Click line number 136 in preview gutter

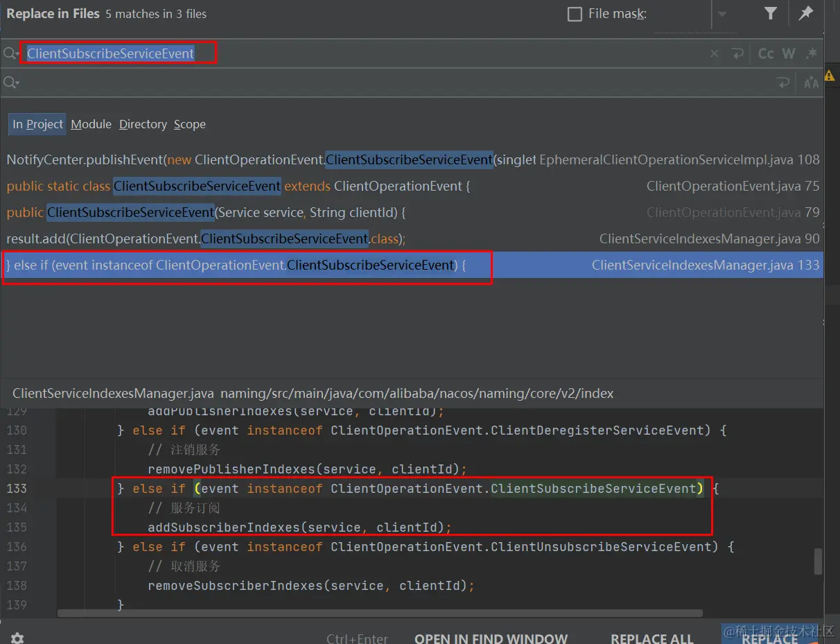coord(17,546)
